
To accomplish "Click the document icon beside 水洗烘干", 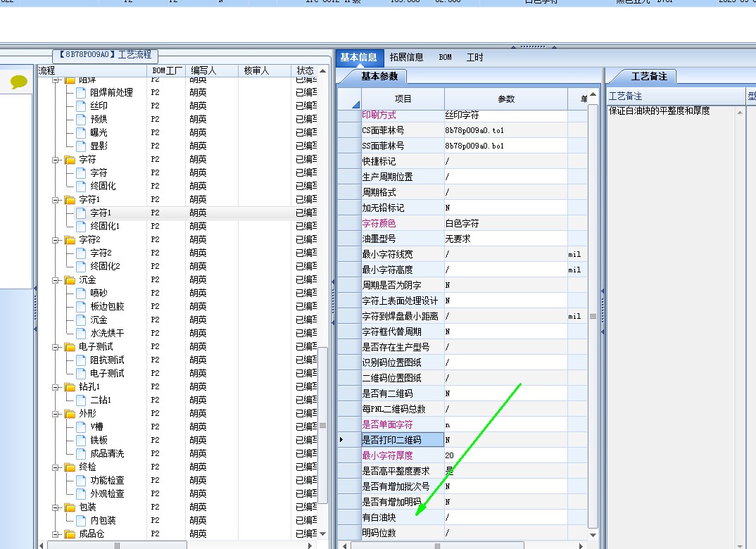I will [81, 333].
